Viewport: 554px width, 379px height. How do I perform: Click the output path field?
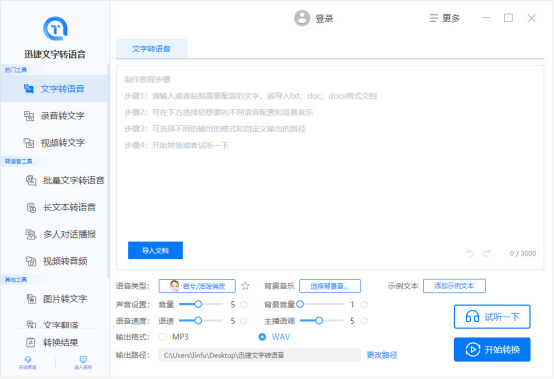click(x=260, y=355)
